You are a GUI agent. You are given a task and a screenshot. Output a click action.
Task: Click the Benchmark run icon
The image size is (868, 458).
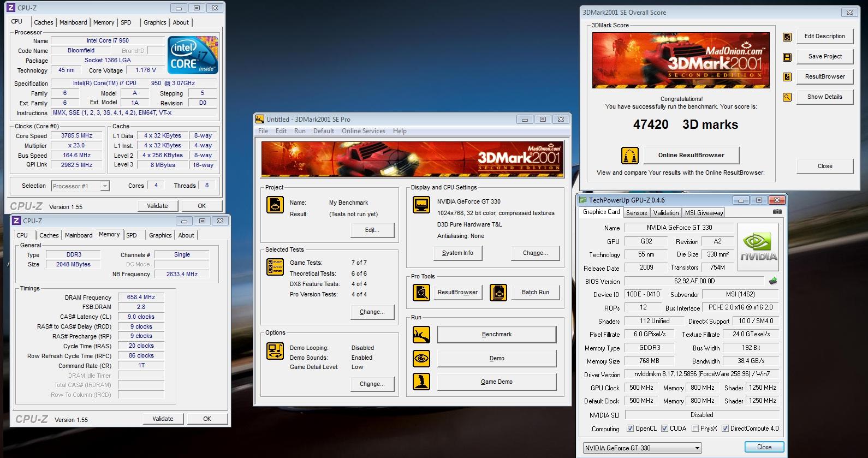(421, 335)
